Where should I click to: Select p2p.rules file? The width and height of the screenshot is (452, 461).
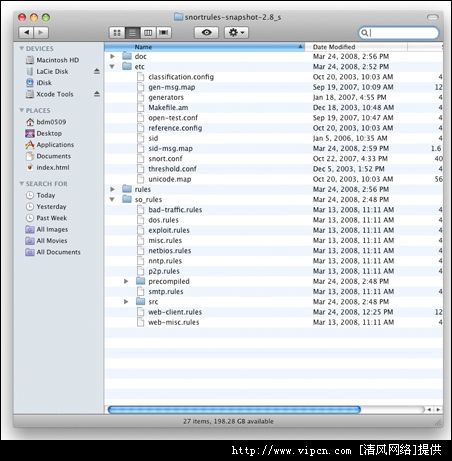pyautogui.click(x=164, y=271)
